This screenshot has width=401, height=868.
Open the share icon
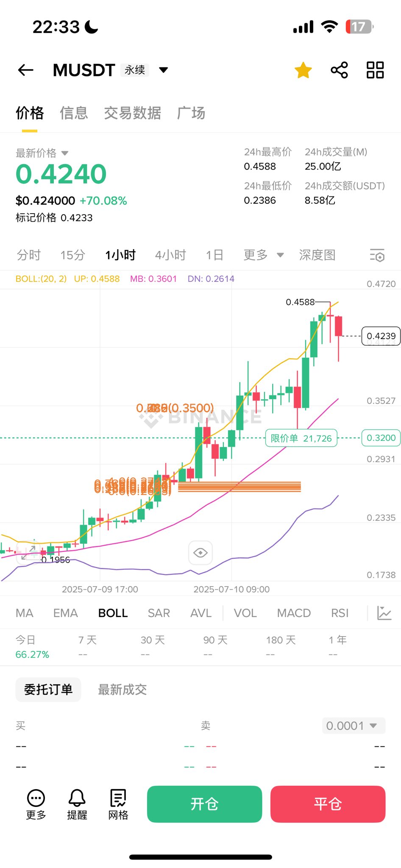tap(339, 70)
